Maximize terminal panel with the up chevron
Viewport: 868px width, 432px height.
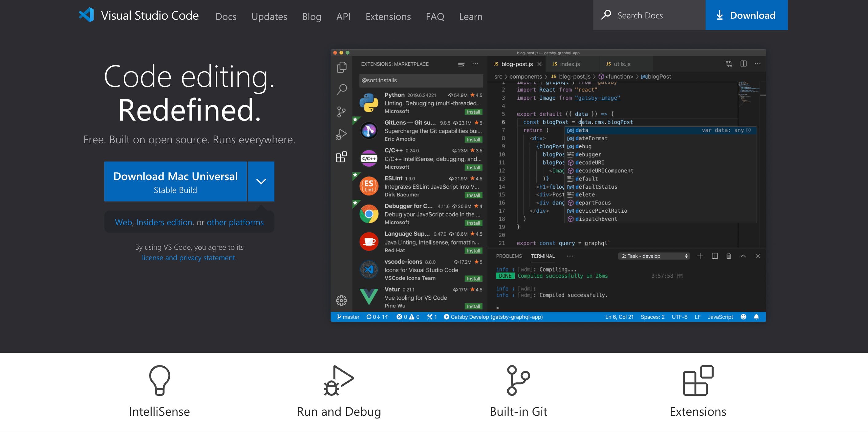coord(743,256)
